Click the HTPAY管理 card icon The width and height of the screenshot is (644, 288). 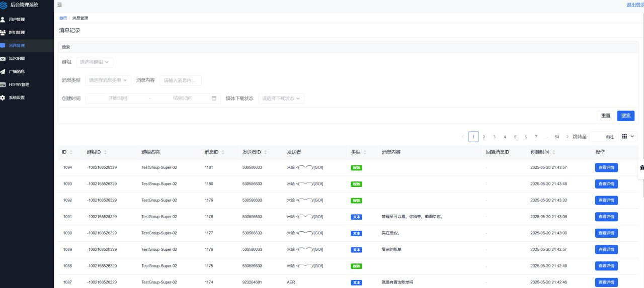pyautogui.click(x=3, y=84)
